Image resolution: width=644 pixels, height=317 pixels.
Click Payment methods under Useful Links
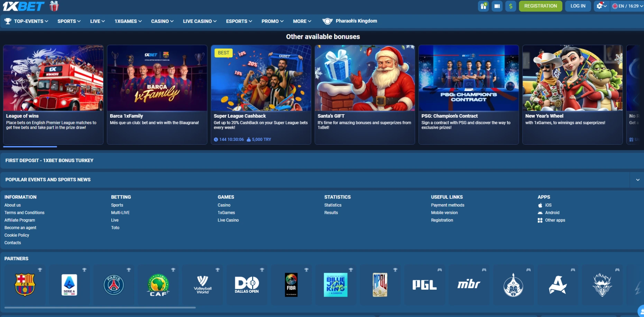448,205
